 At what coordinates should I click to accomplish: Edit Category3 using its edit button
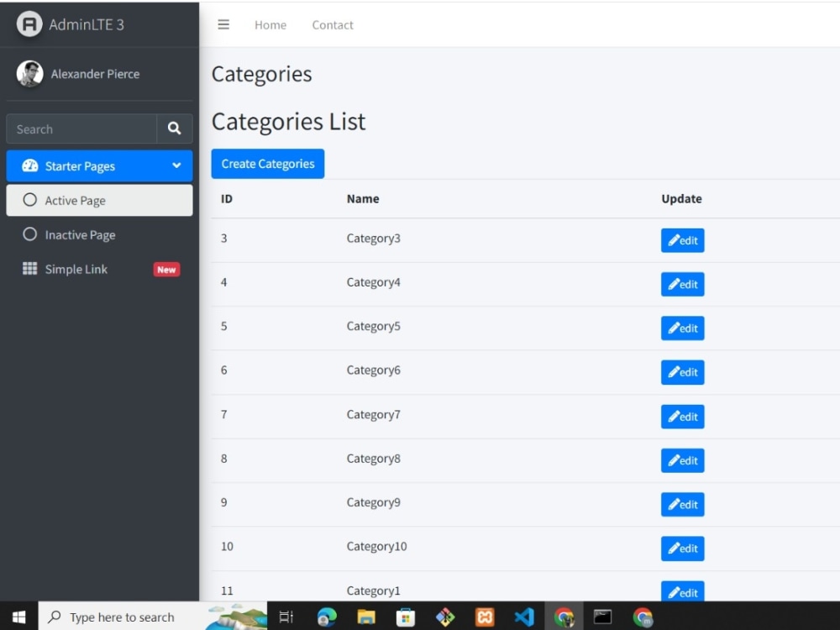[x=682, y=240]
